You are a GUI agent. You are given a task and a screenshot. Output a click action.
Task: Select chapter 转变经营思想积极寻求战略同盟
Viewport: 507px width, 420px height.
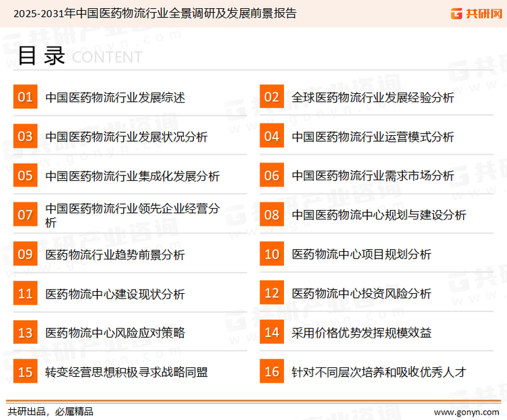pyautogui.click(x=126, y=373)
